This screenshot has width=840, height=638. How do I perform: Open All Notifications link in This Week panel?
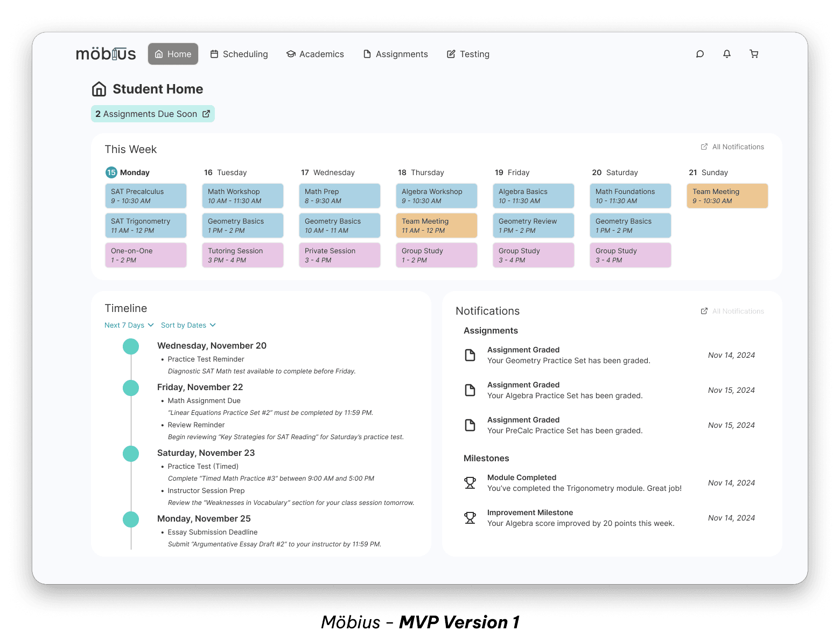732,147
